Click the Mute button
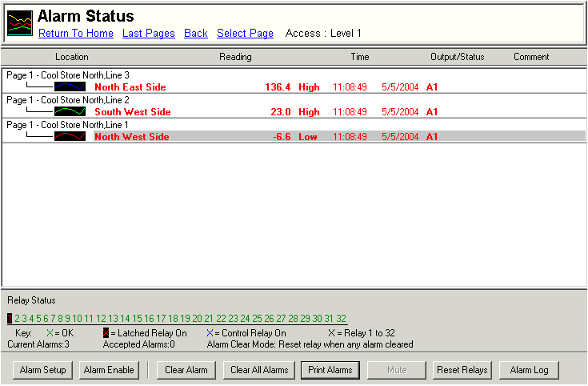This screenshot has width=588, height=386. coord(397,370)
